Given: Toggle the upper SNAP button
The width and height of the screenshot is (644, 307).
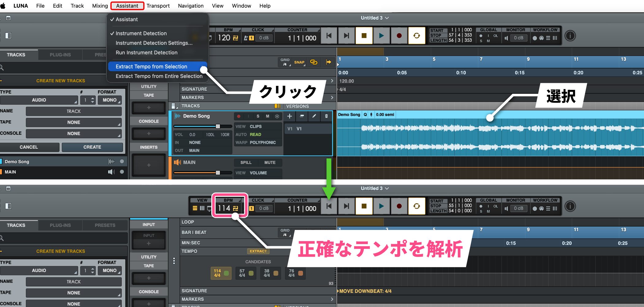Looking at the screenshot, I should pyautogui.click(x=299, y=62).
